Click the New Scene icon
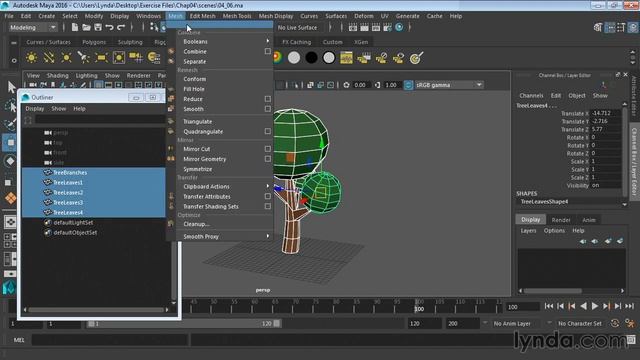Screen dimensions: 640x360 coord(75,27)
